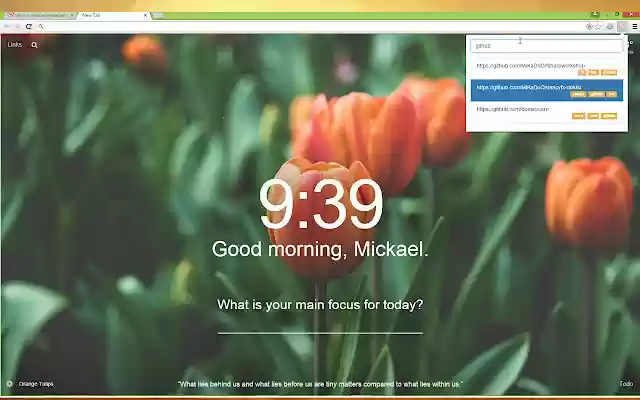Click the 9:39 clock display
Screen dimensions: 640x400
(321, 204)
